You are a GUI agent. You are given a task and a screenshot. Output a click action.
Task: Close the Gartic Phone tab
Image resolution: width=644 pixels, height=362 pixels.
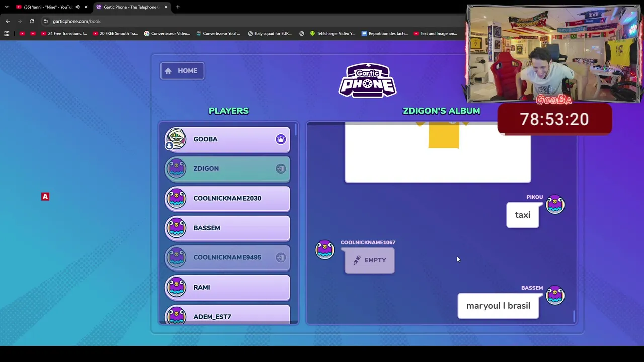[166, 7]
